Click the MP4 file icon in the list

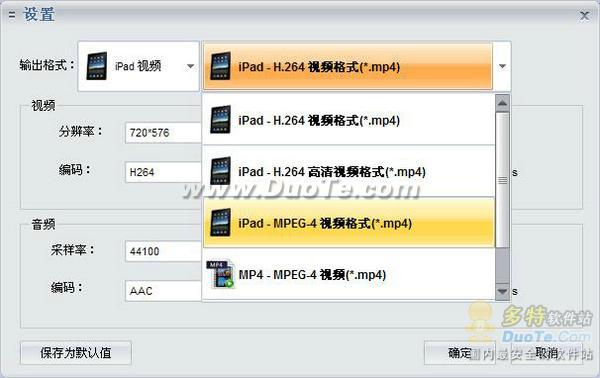click(x=220, y=274)
